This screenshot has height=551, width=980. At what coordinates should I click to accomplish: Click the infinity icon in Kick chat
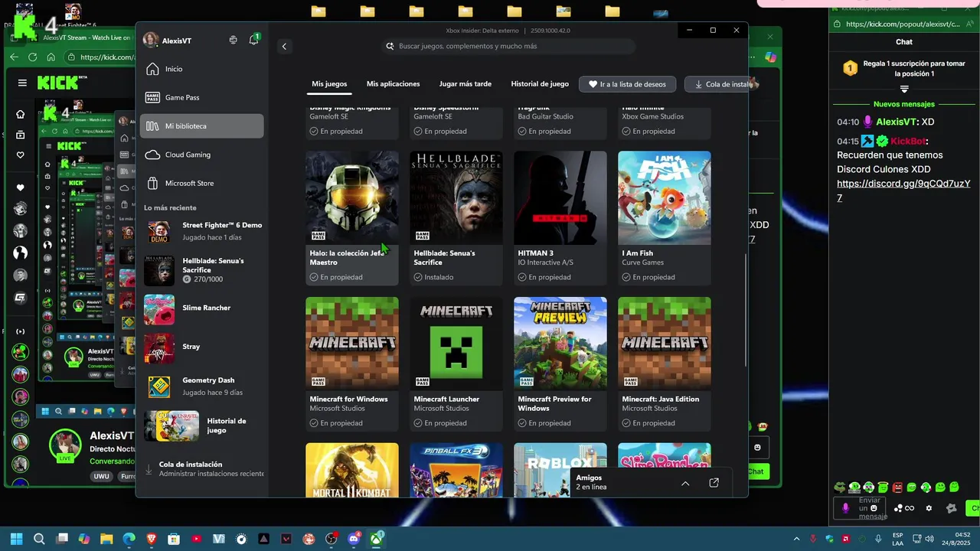tap(910, 508)
